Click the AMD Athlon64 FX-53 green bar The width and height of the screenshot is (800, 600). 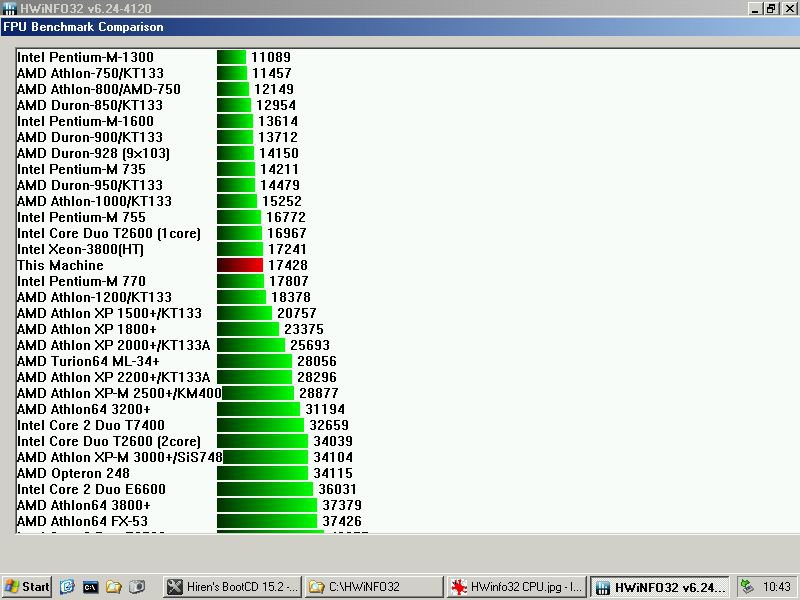267,521
